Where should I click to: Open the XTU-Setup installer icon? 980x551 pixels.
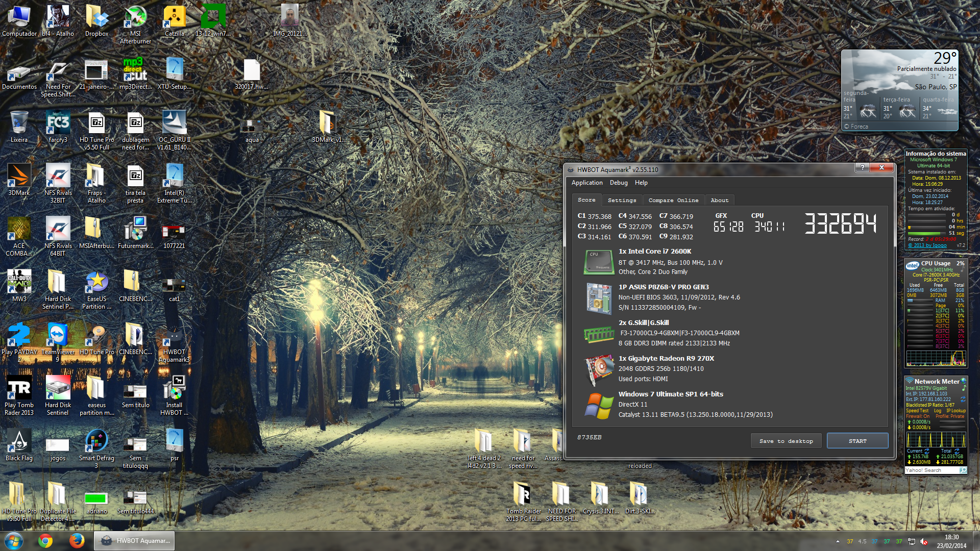174,73
